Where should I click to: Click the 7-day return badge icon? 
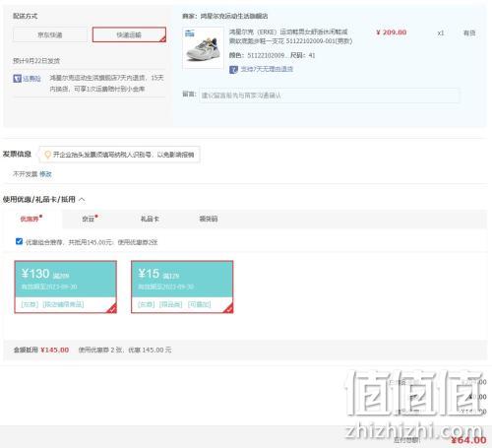(233, 69)
